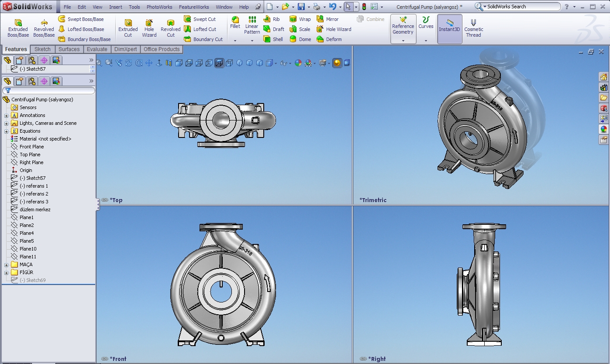Open the Save button dropdown arrow

pyautogui.click(x=309, y=7)
